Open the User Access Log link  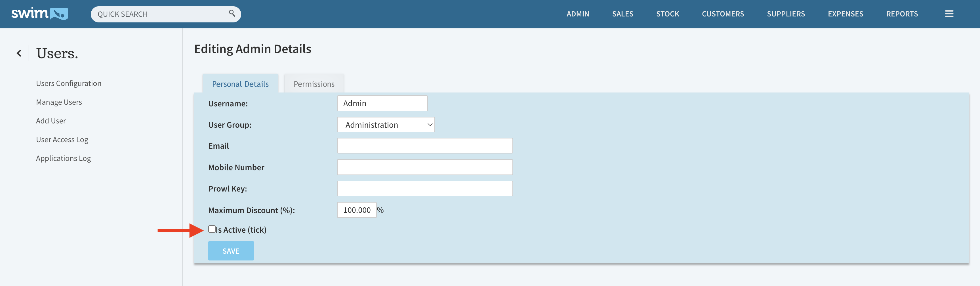click(62, 140)
